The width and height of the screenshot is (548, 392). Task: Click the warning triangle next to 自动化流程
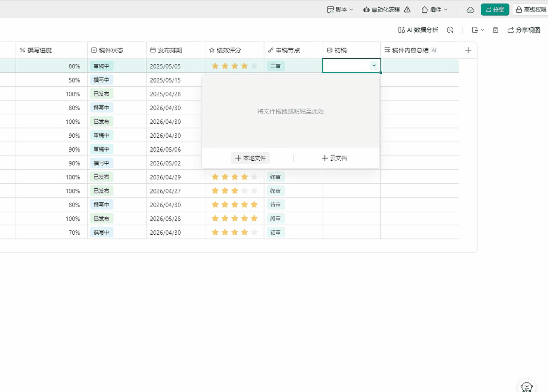407,9
